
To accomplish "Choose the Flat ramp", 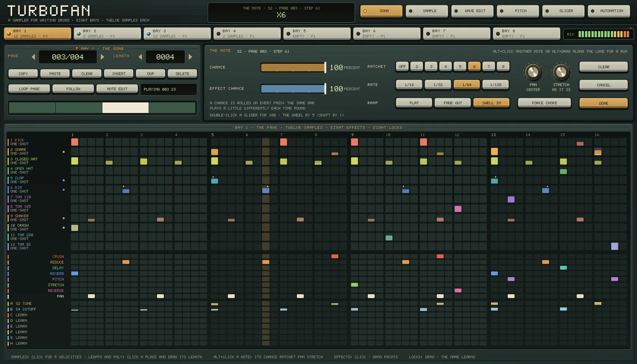I will click(414, 103).
